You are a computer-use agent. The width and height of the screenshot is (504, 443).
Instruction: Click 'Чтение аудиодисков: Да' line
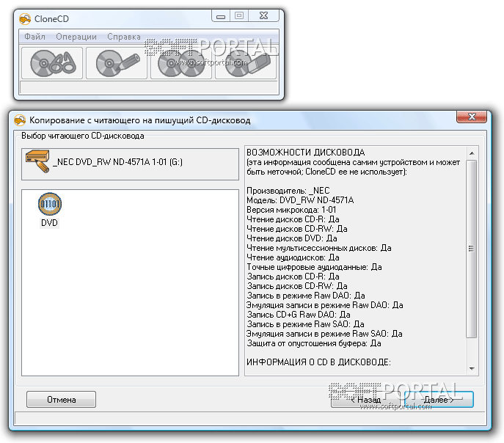click(x=293, y=257)
